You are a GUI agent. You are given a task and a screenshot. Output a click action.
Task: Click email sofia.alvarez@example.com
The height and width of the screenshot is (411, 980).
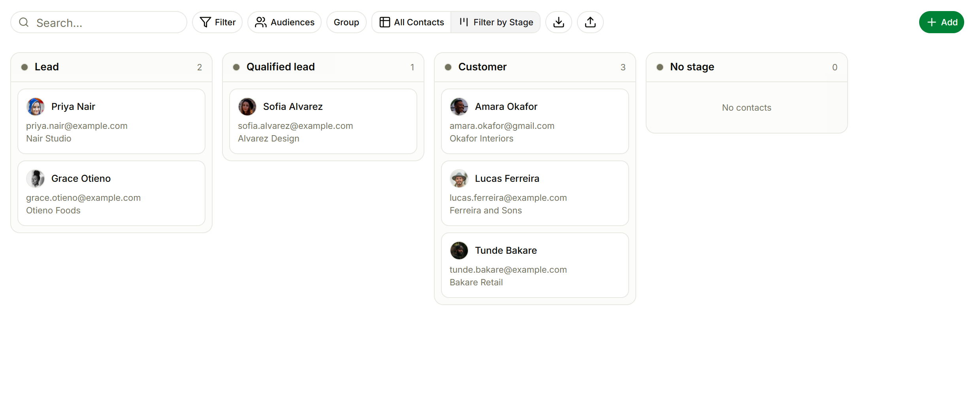coord(295,126)
